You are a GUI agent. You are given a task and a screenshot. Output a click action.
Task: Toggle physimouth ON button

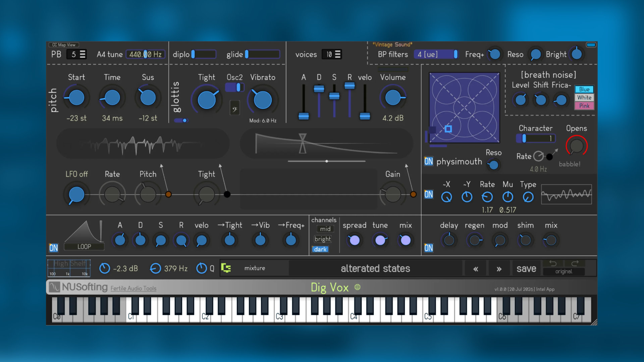click(x=429, y=161)
